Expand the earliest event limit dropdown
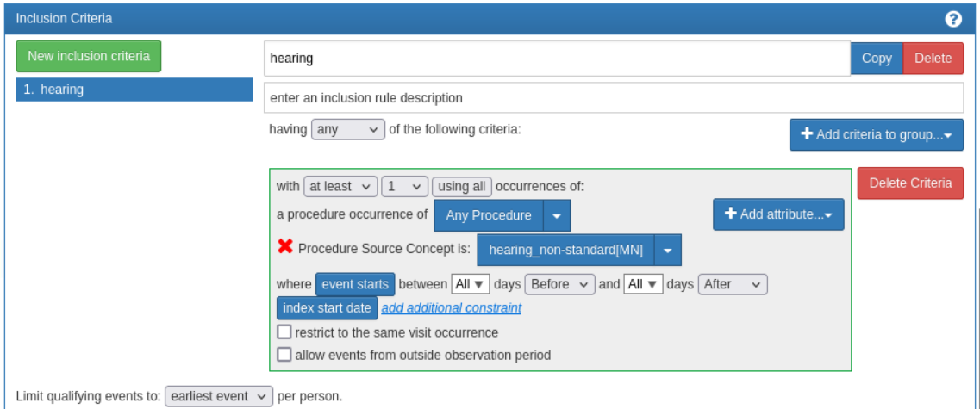Screen dimensions: 980x409 (x=219, y=396)
